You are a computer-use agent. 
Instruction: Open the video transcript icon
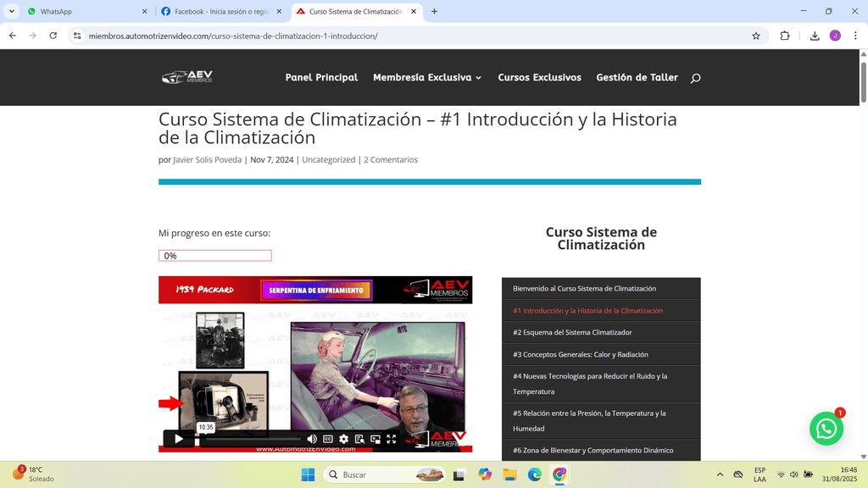click(x=359, y=439)
